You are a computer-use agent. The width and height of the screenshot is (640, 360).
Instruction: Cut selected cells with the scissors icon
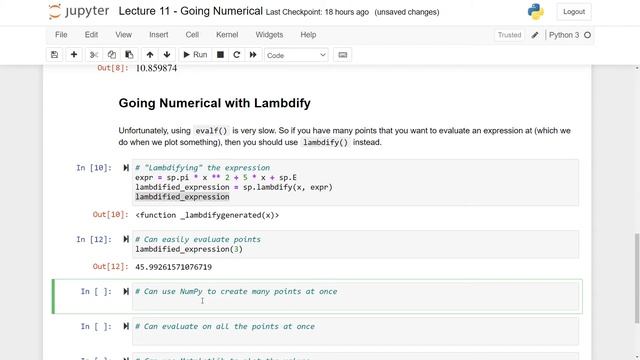point(94,55)
